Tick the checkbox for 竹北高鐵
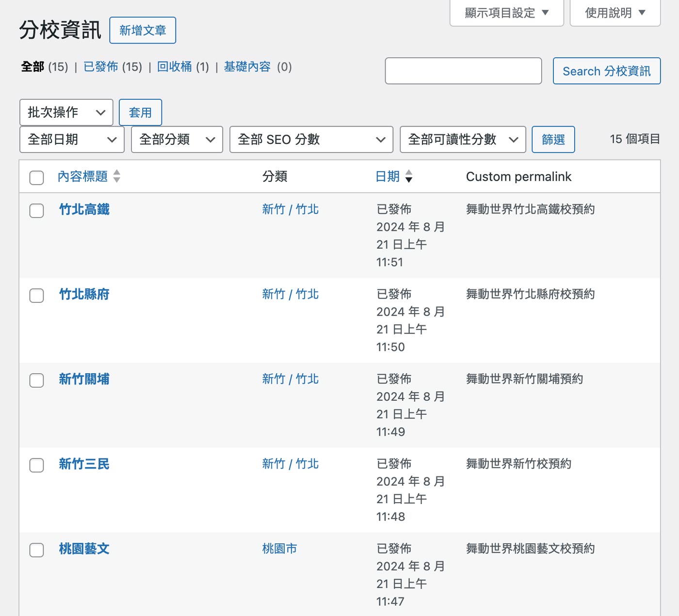 pyautogui.click(x=37, y=210)
